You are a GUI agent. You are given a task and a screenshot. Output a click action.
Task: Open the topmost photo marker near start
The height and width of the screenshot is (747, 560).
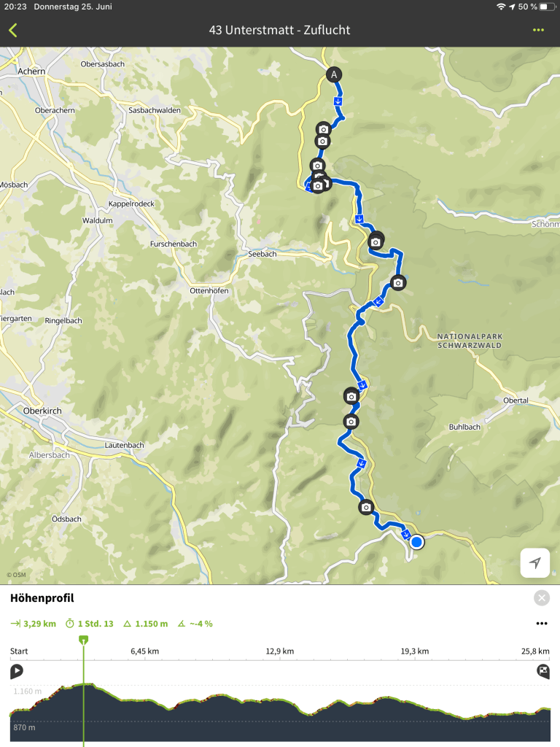(323, 129)
